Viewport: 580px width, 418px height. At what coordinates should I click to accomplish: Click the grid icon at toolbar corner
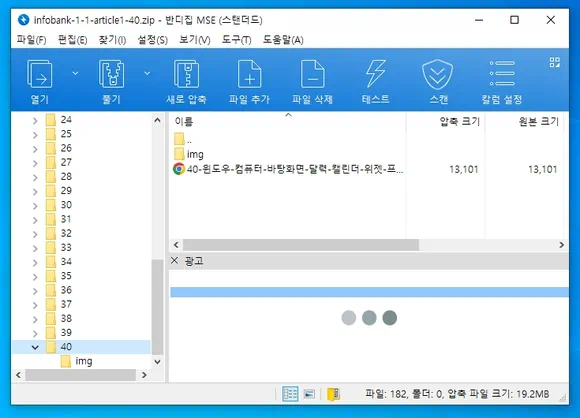point(554,62)
